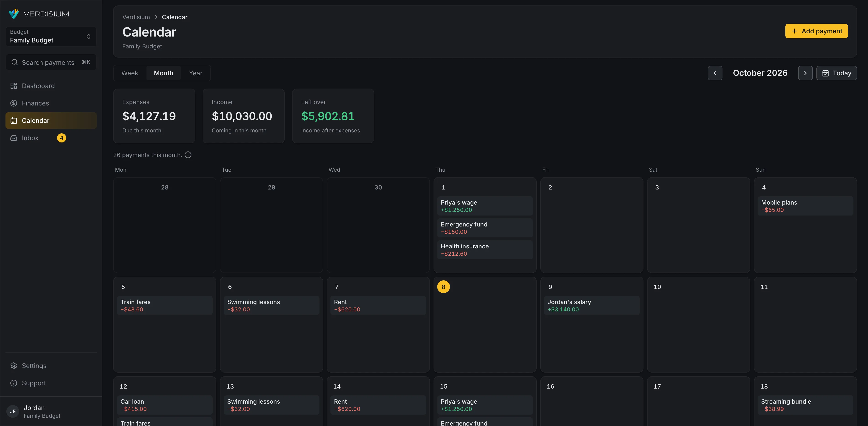
Task: Open Train fares payment on October 5
Action: click(165, 306)
